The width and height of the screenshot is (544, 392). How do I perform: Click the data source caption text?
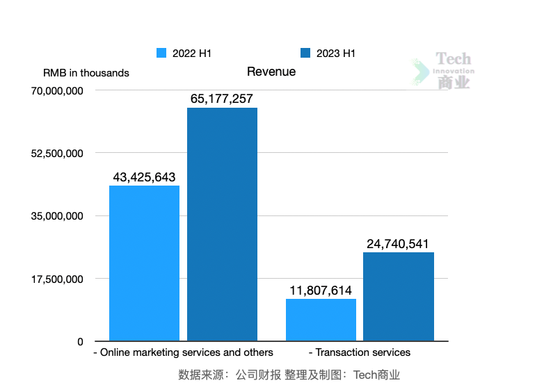click(289, 375)
